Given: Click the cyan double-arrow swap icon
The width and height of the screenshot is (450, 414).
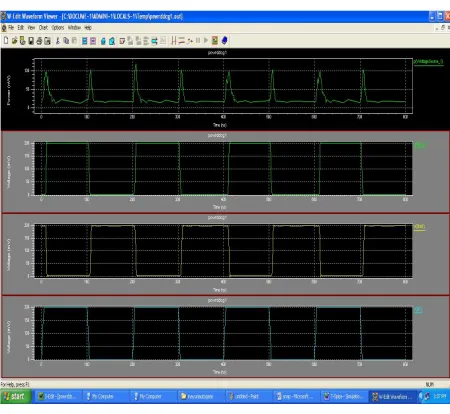Looking at the screenshot, I should 154,41.
